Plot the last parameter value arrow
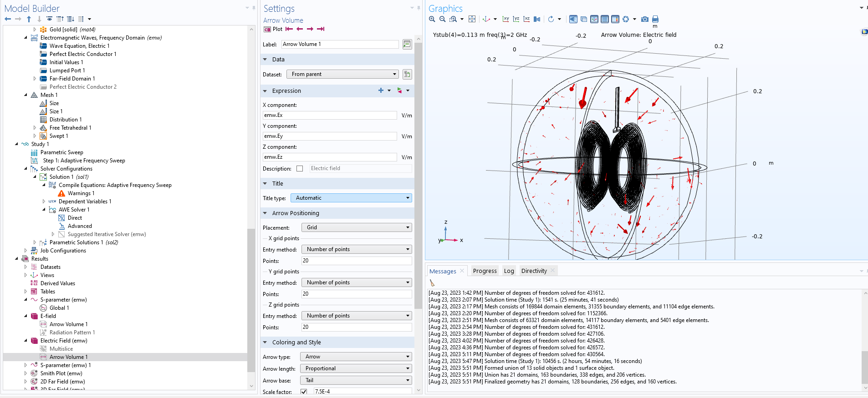 coord(321,29)
